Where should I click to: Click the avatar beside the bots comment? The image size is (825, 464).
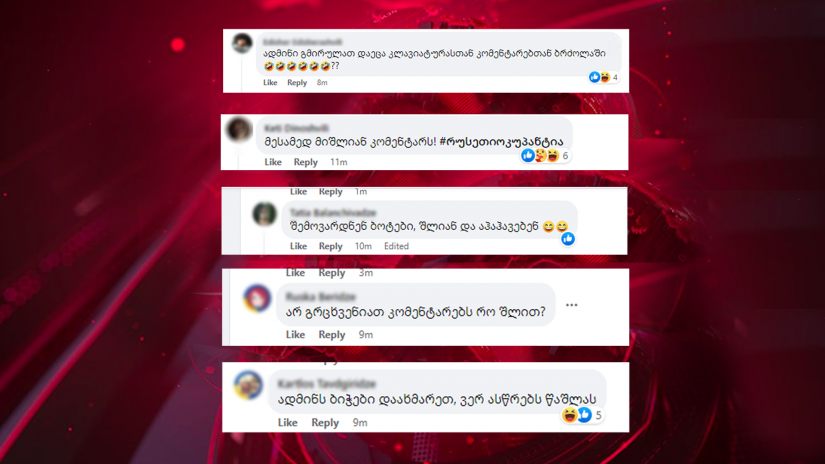pyautogui.click(x=264, y=214)
